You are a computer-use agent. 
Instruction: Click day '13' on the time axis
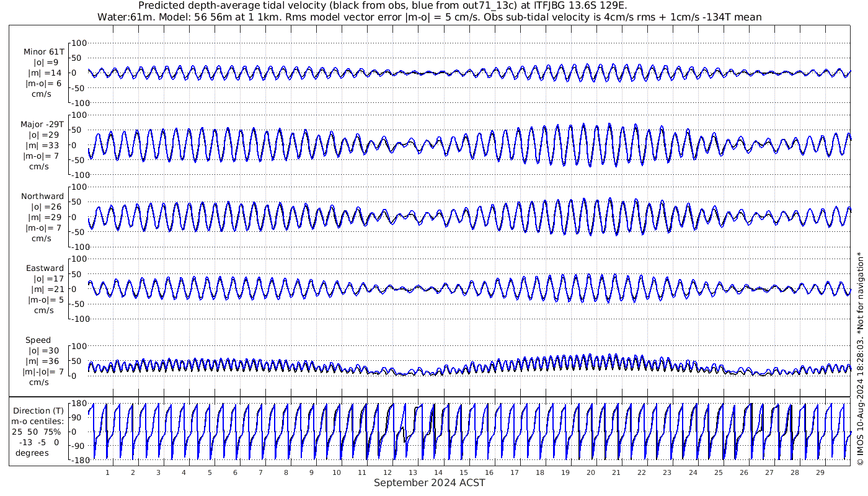tap(413, 472)
